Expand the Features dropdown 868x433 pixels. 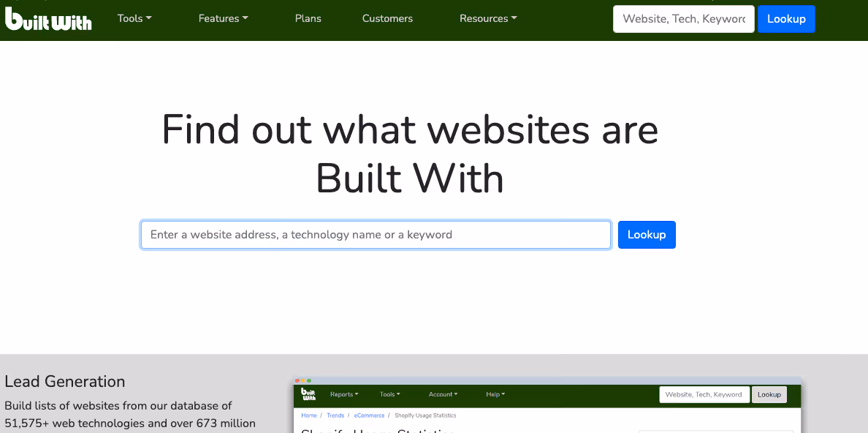coord(223,18)
